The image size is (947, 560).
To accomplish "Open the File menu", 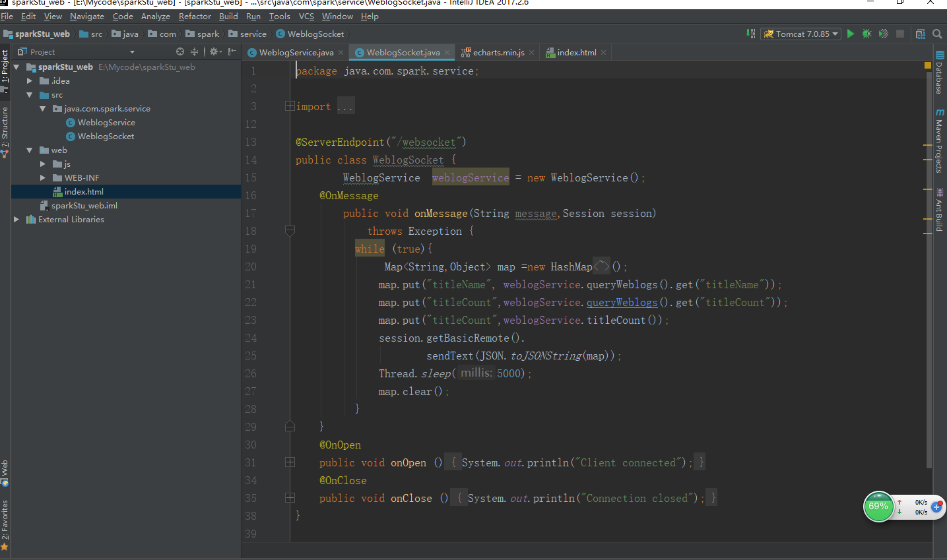I will pos(7,16).
